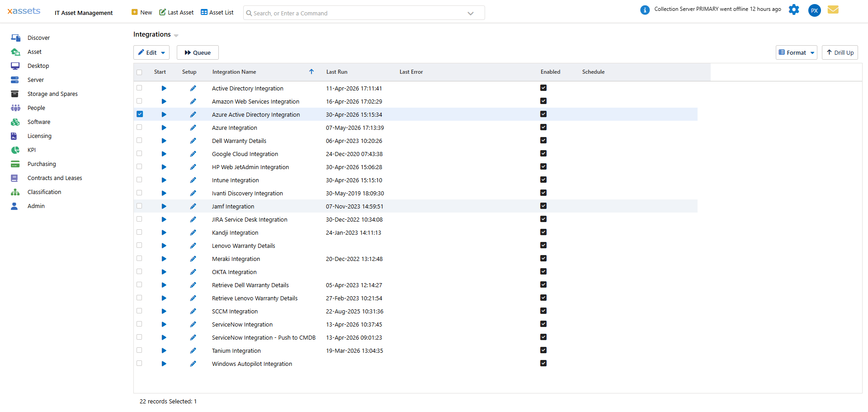
Task: Start the Jamf Integration run
Action: (164, 207)
